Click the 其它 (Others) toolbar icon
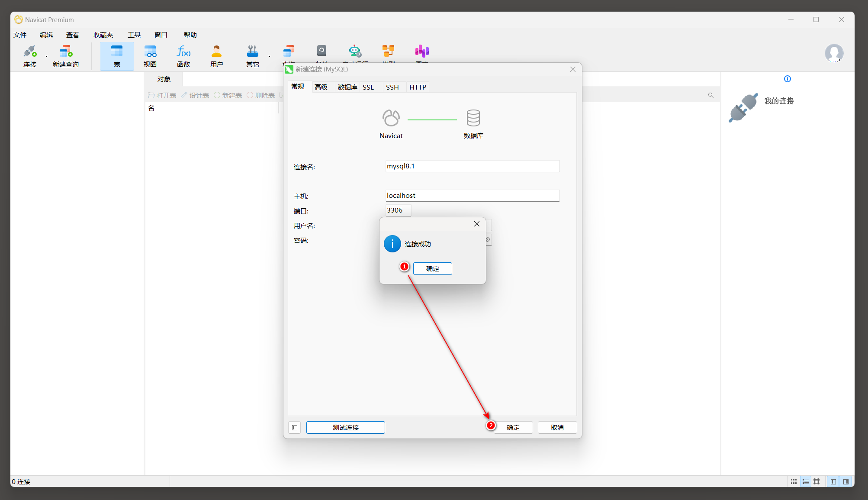Viewport: 868px width, 500px height. pos(253,56)
